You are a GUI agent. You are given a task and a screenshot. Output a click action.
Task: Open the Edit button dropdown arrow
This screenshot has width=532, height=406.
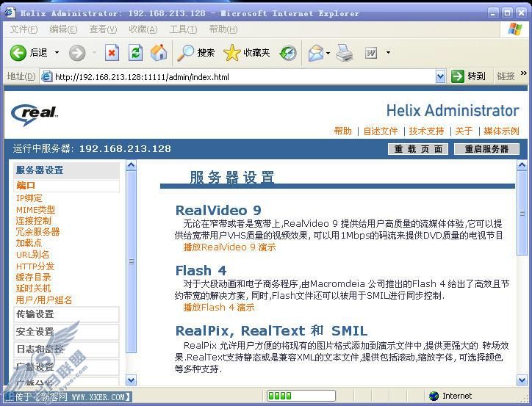tap(388, 53)
